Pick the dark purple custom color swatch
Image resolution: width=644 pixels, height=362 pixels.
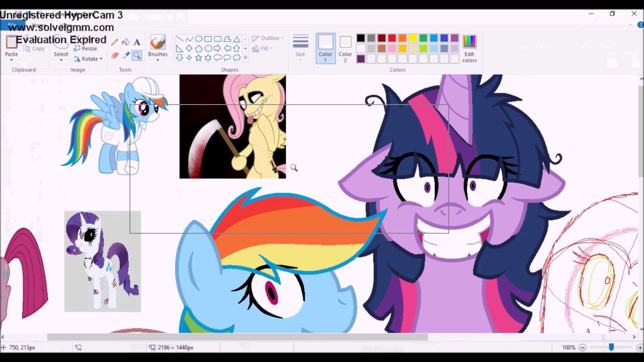click(361, 59)
